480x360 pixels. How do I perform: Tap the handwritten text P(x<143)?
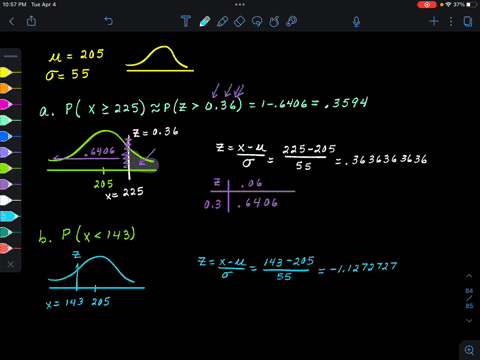point(98,234)
